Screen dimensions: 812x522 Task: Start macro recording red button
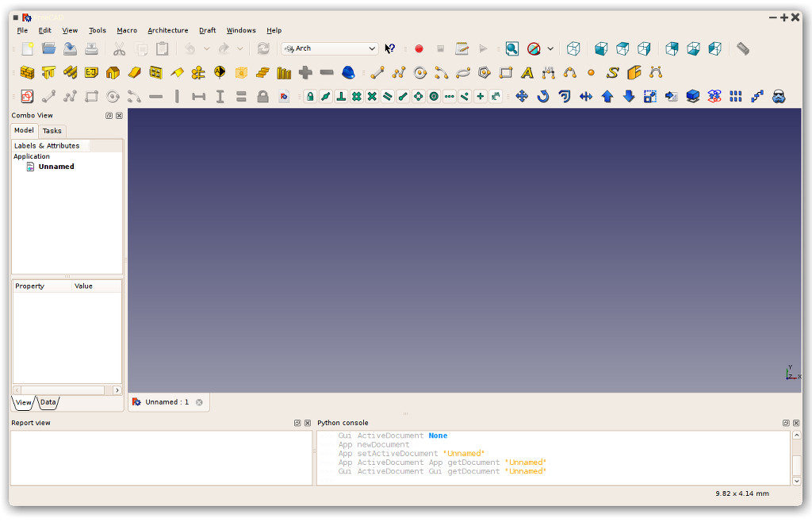point(419,48)
